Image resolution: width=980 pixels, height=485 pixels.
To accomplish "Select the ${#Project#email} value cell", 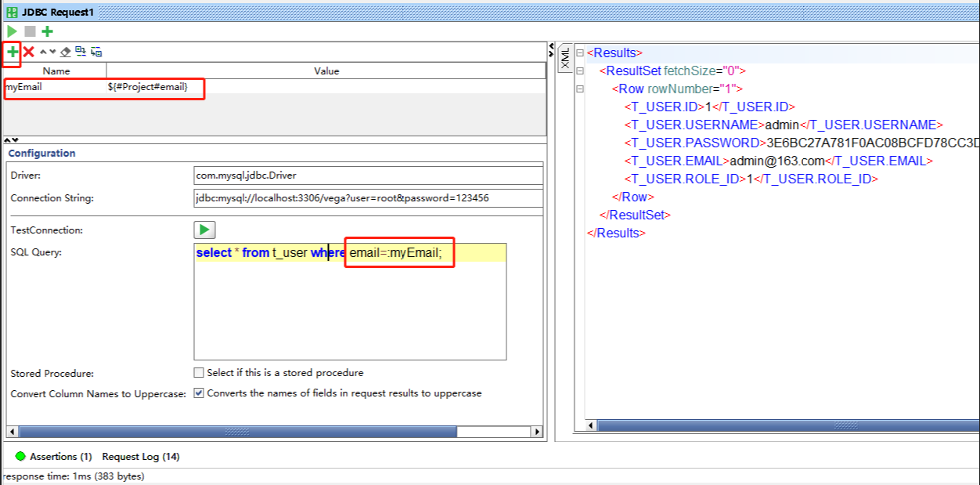I will [x=326, y=87].
